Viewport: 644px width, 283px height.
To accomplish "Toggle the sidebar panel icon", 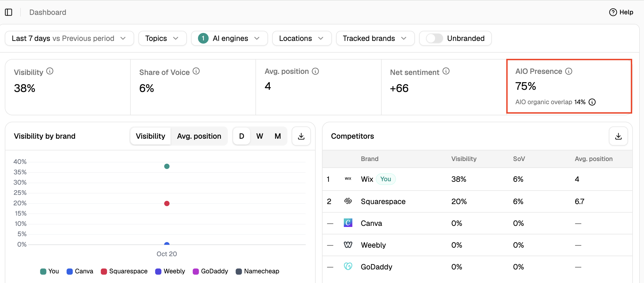I will point(9,12).
